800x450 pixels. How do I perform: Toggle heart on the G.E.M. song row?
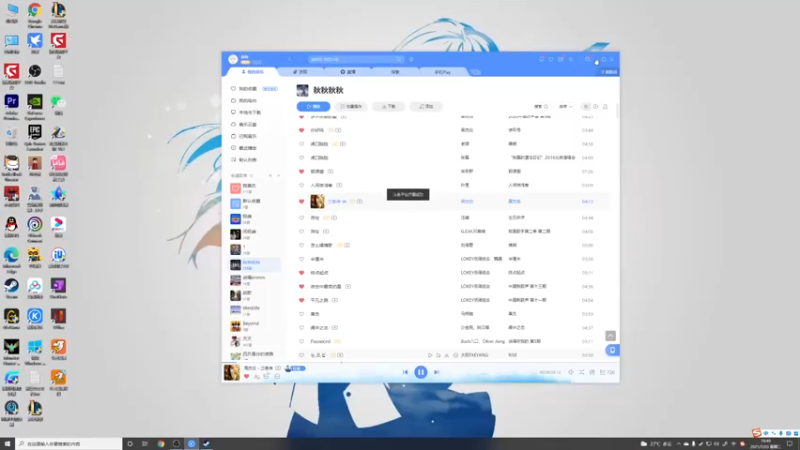pyautogui.click(x=302, y=232)
